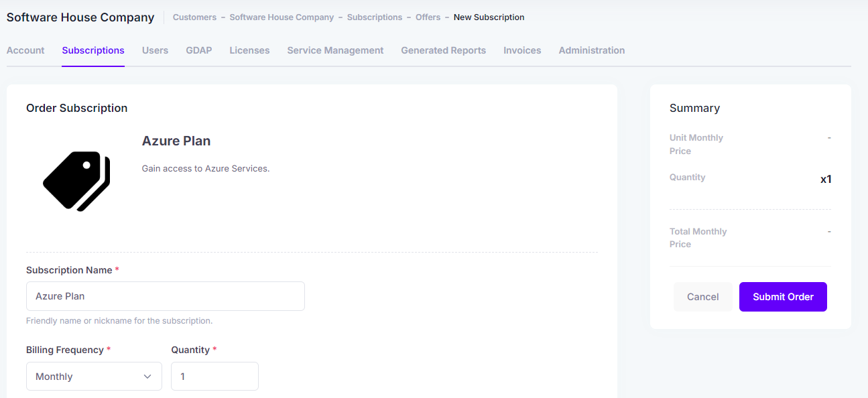Cancel the subscription order

[x=703, y=297]
